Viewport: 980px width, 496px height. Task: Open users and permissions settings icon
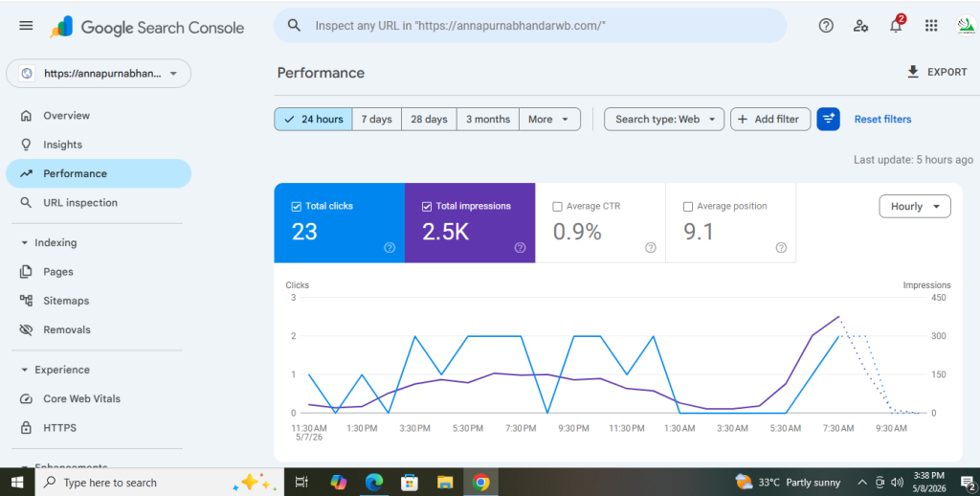(860, 26)
